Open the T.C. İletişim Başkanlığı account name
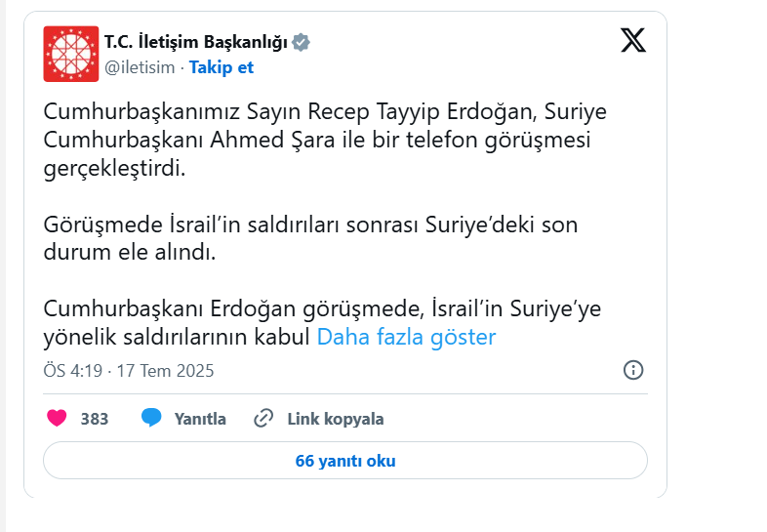 (196, 42)
